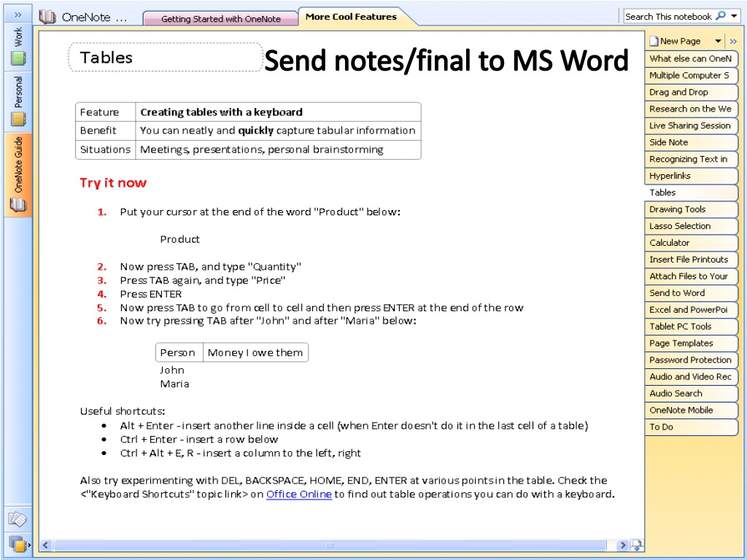Open the Lasso Selection page
747x560 pixels.
[692, 226]
